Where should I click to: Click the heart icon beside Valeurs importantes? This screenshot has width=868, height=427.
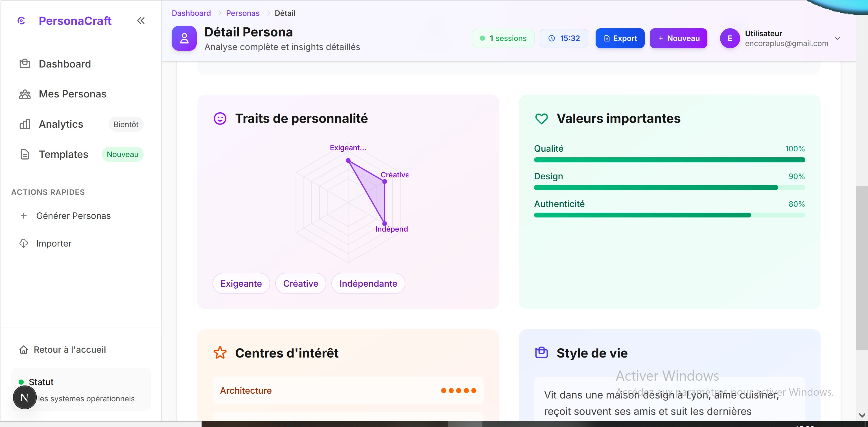(x=541, y=119)
